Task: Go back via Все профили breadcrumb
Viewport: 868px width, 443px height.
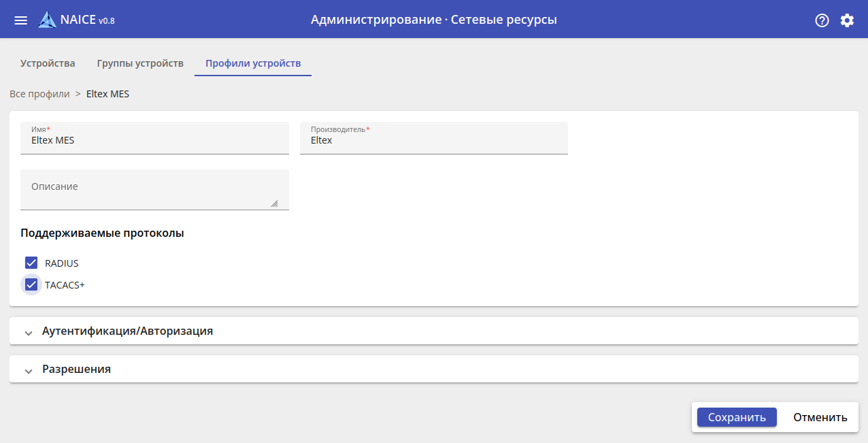Action: coord(39,94)
